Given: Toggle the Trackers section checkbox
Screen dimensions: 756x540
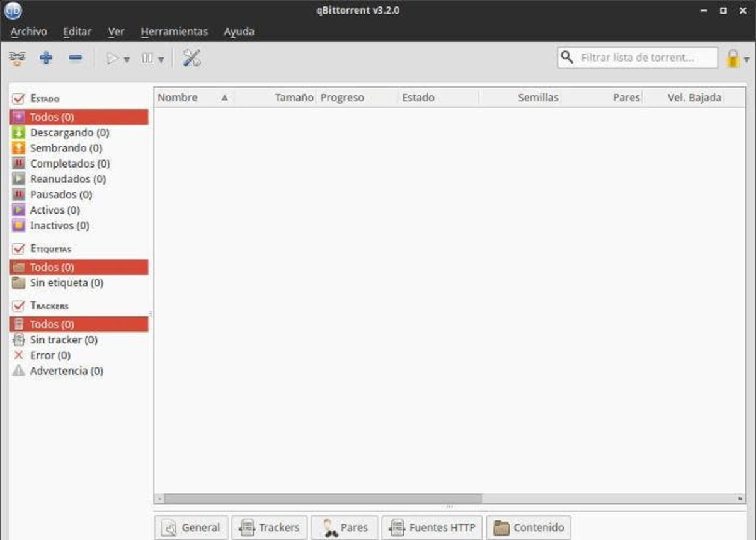Looking at the screenshot, I should pyautogui.click(x=18, y=306).
